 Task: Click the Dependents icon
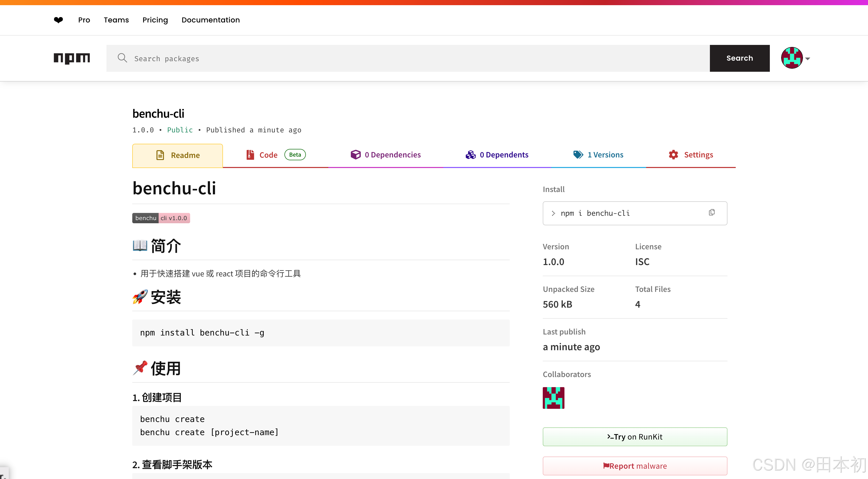click(469, 155)
